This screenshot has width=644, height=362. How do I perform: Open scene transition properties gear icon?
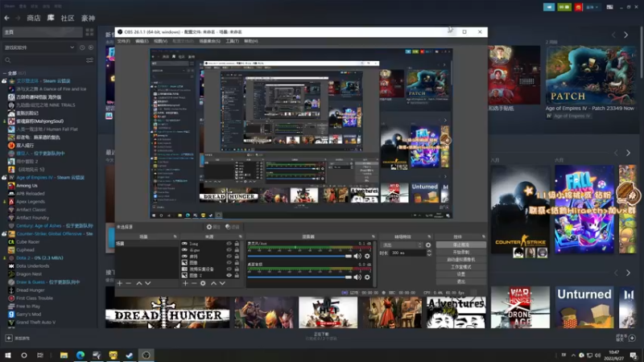pyautogui.click(x=428, y=245)
